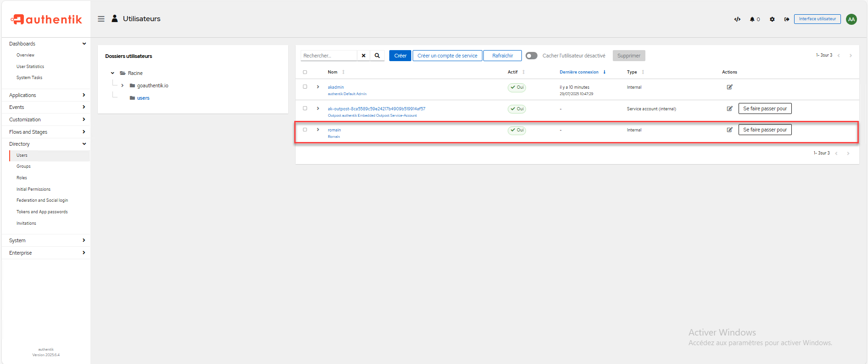Click the blue Créer button
This screenshot has width=868, height=364.
pos(400,56)
